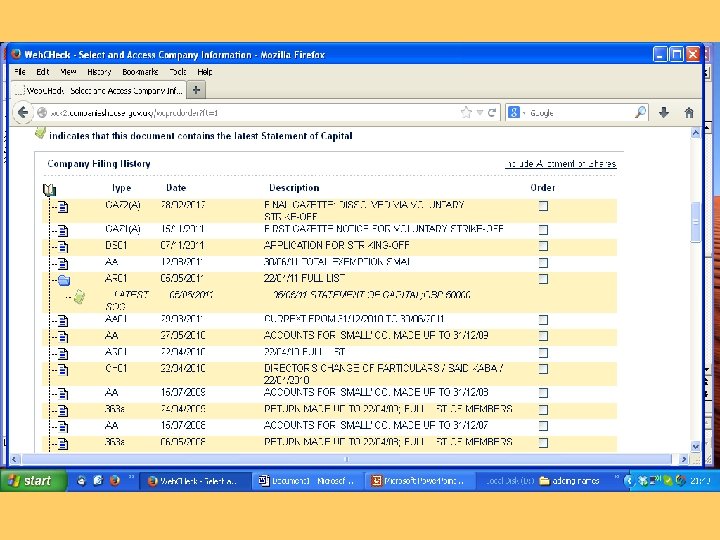This screenshot has width=720, height=540.
Task: Open the folder window taskbar button
Action: pyautogui.click(x=569, y=481)
